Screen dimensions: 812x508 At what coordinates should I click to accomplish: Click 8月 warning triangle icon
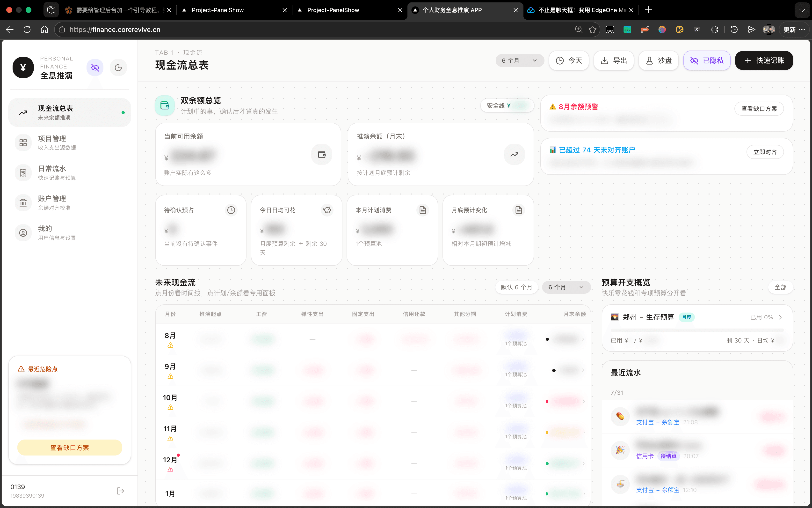coord(170,345)
